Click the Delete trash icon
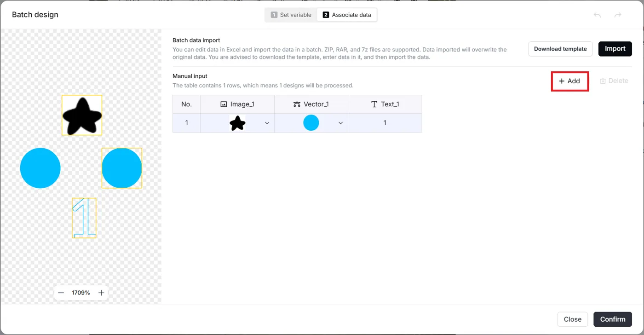644x335 pixels. coord(603,81)
